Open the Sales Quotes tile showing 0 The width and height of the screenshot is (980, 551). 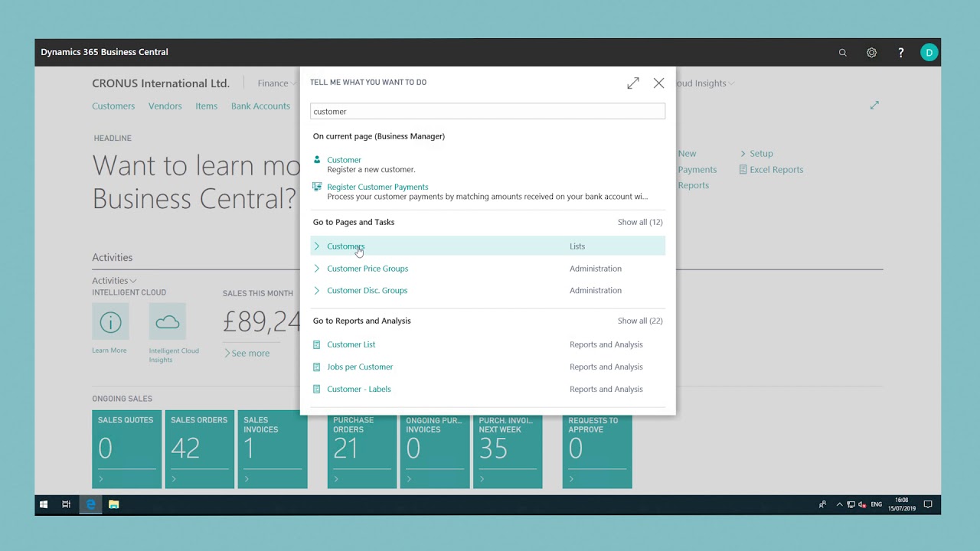(127, 449)
